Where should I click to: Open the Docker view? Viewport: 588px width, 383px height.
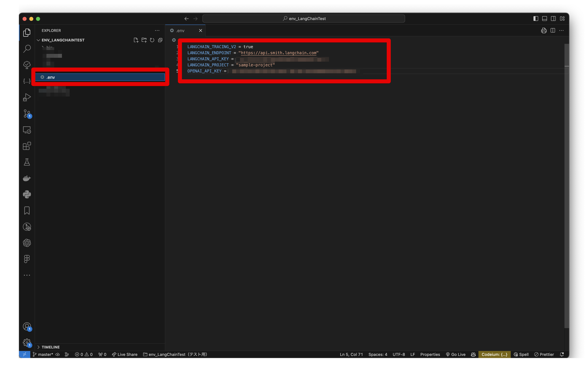pos(27,178)
